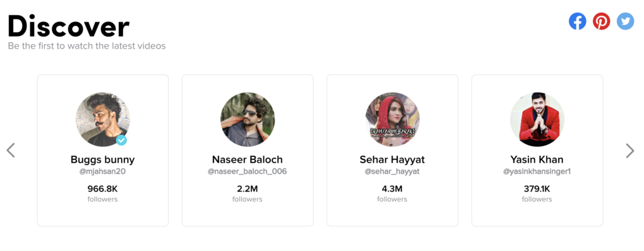Click the 4.3M followers count

click(392, 189)
